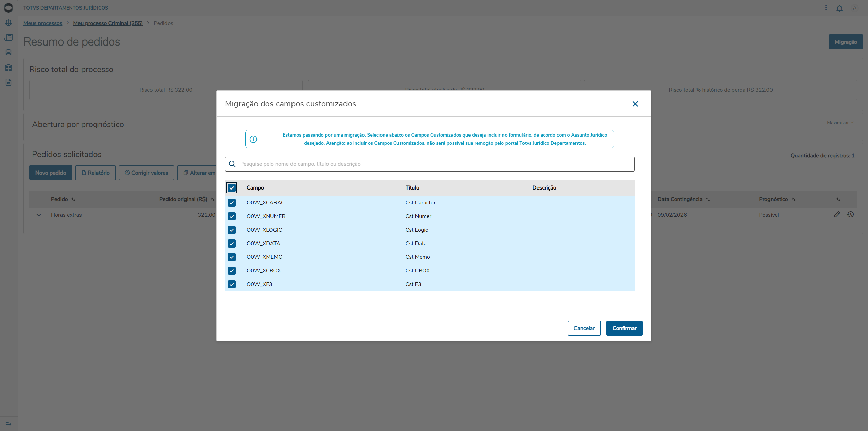
Task: Expand the Horas extras row chevron
Action: (x=39, y=215)
